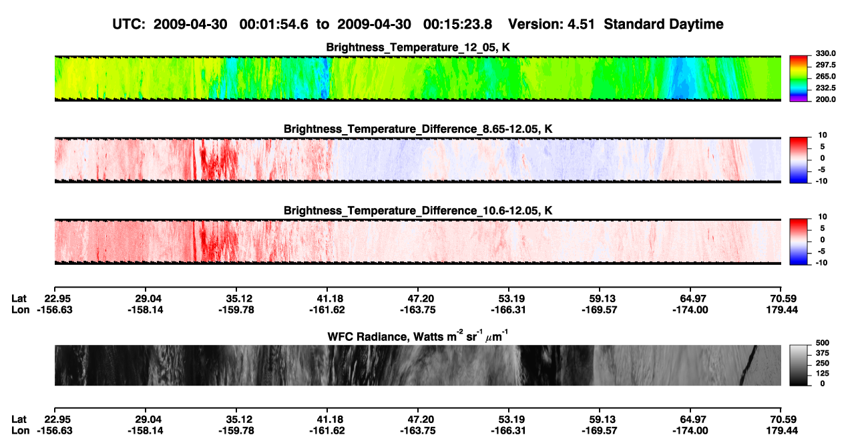Click the 250 radiance scale label
Image resolution: width=868 pixels, height=445 pixels.
pyautogui.click(x=822, y=363)
